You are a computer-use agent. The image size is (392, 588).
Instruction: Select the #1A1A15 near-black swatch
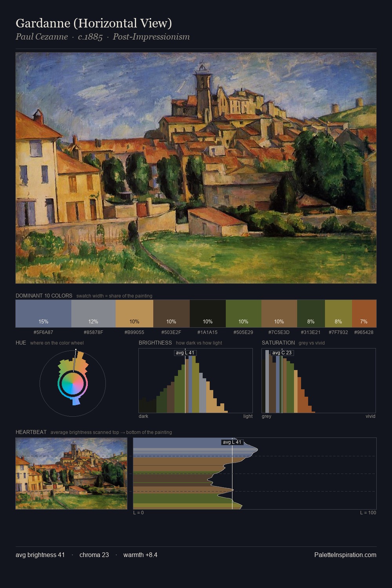tap(208, 313)
